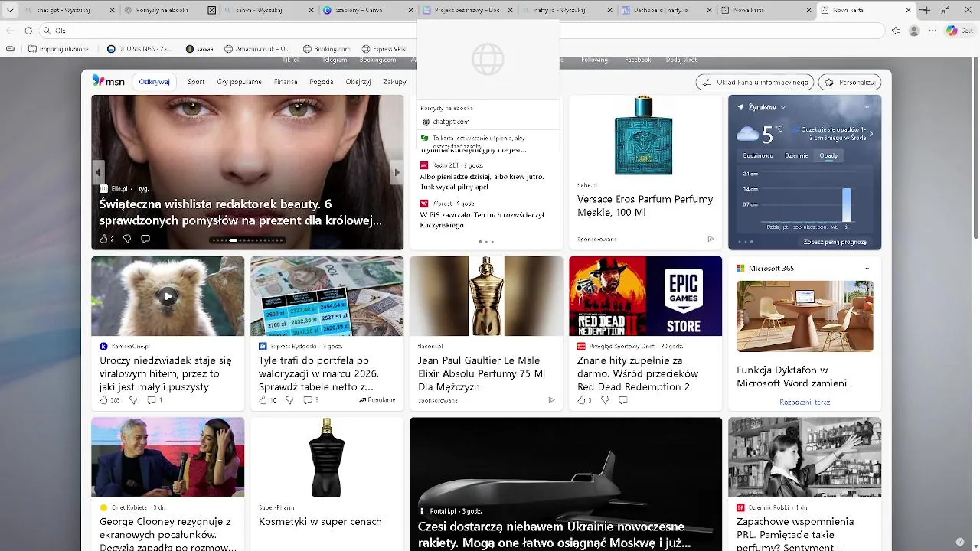The height and width of the screenshot is (551, 980).
Task: Expand the snowfall alert chevron arrow
Action: coord(871,134)
